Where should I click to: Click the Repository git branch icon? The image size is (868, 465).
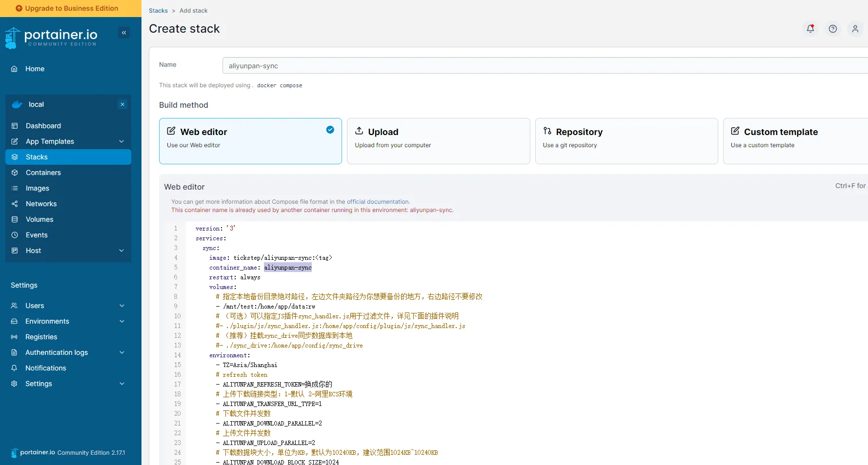(x=547, y=131)
